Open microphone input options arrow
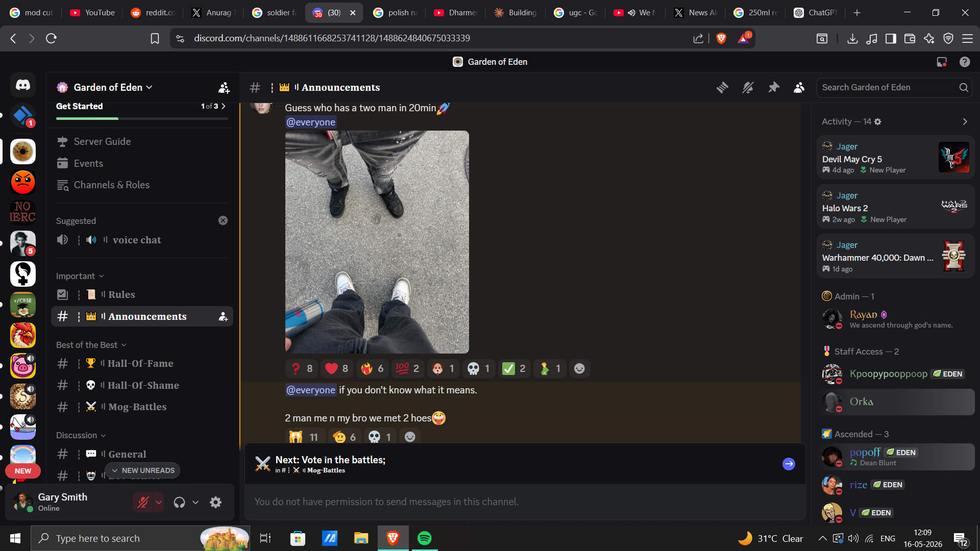This screenshot has height=551, width=980. 159,503
